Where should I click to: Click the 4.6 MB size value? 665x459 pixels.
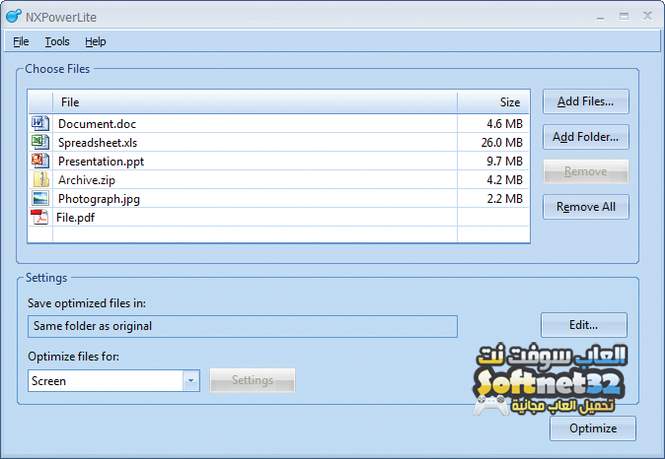coord(504,124)
